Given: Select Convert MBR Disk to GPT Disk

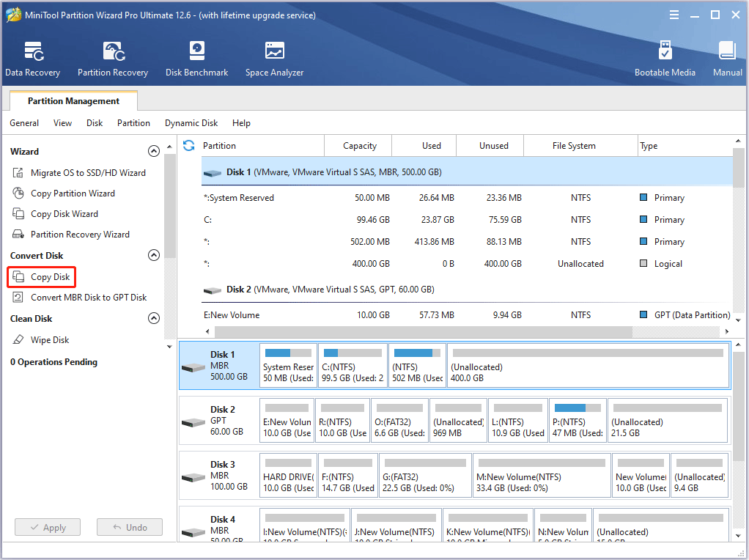Looking at the screenshot, I should point(79,297).
